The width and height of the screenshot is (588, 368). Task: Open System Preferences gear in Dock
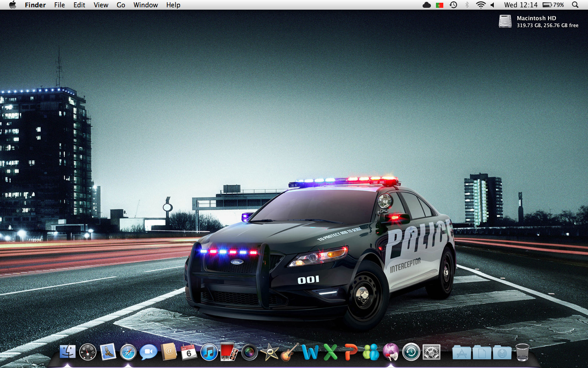point(431,352)
